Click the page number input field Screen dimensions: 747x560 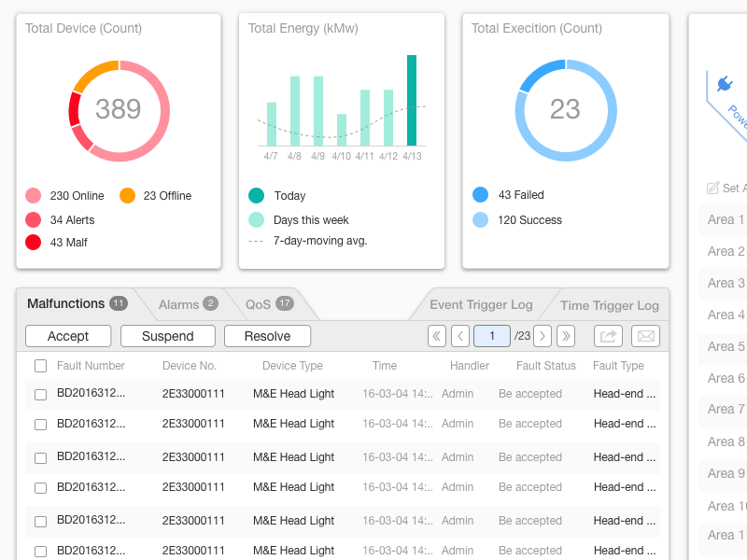pos(492,336)
